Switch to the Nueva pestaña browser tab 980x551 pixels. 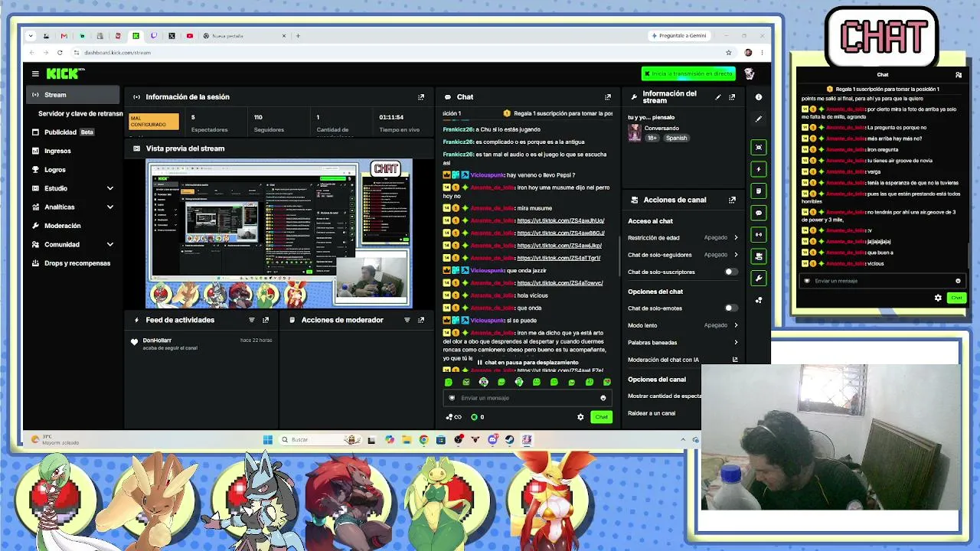click(245, 36)
